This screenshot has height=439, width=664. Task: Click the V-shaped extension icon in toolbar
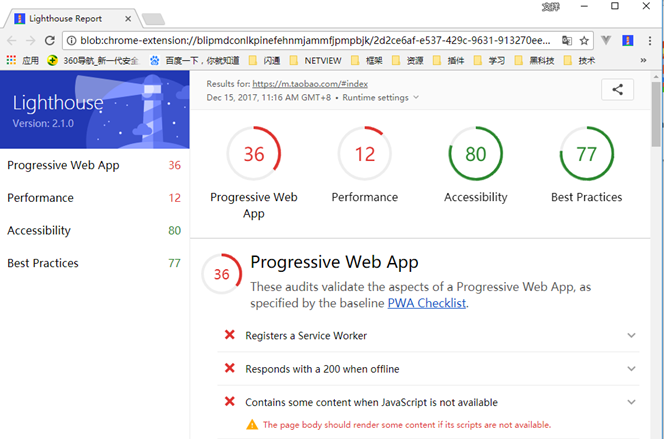[606, 41]
